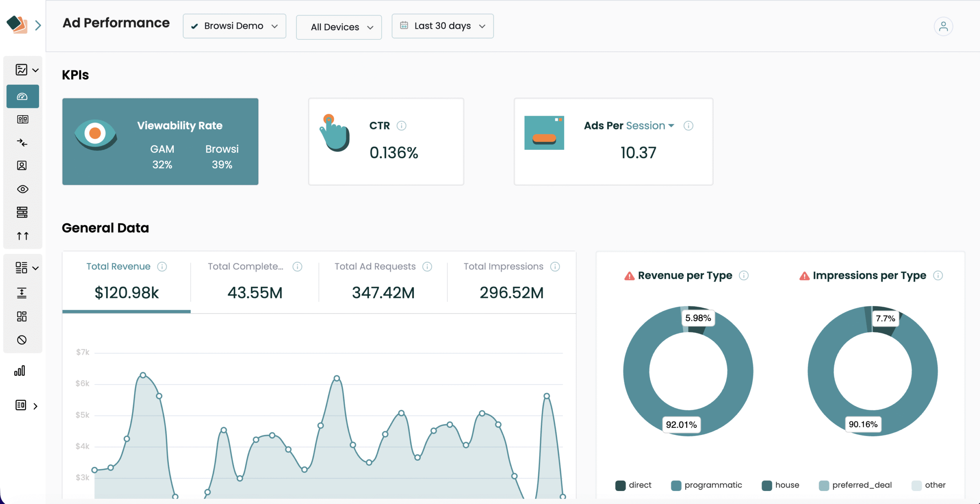Click the user profile avatar icon
The image size is (980, 504).
click(943, 26)
